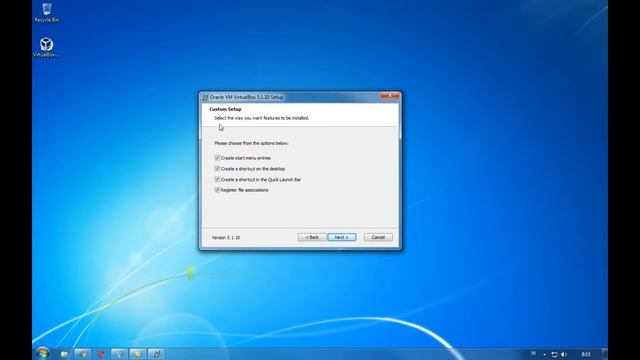Click the Show desktop strip

605,354
